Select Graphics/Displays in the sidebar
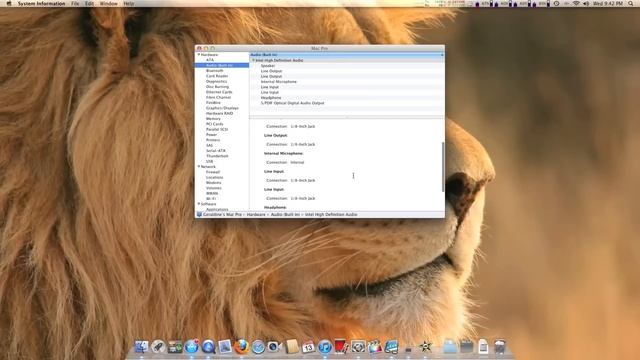The height and width of the screenshot is (360, 640). point(222,108)
